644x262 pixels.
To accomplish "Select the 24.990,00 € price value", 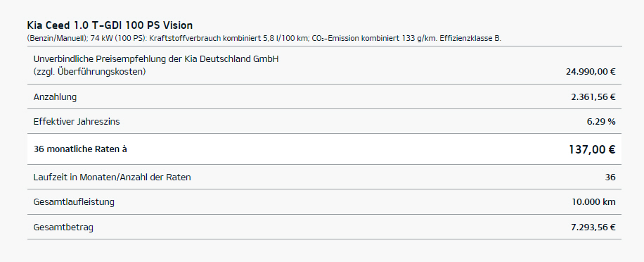I will pyautogui.click(x=590, y=72).
